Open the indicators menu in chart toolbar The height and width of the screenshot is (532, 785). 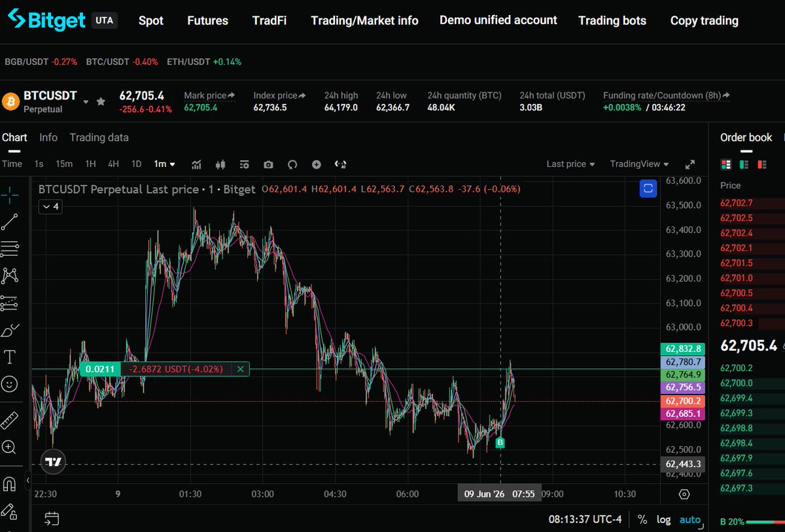click(x=196, y=164)
